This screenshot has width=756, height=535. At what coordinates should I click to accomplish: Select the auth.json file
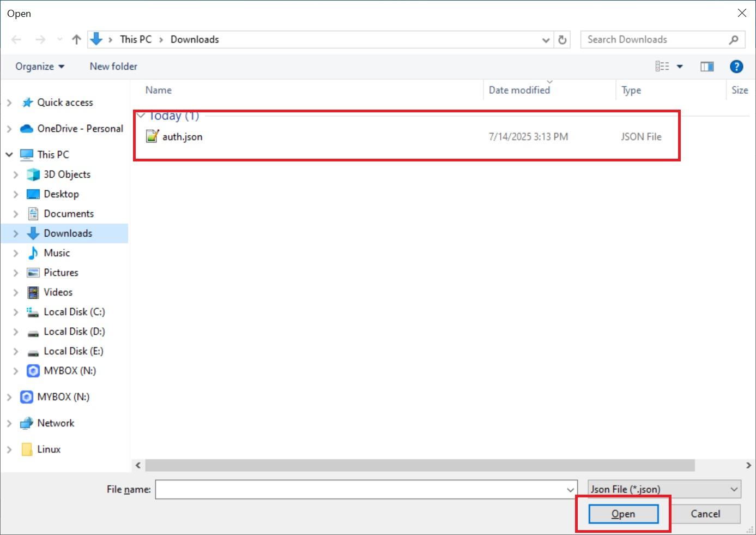(x=182, y=137)
